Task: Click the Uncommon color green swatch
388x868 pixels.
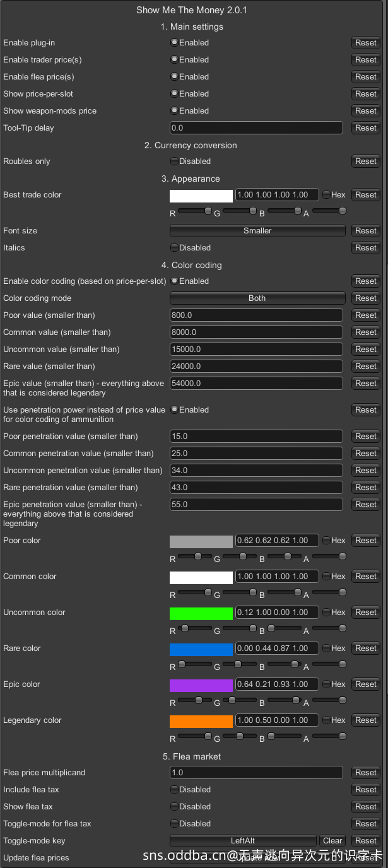Action: tap(201, 613)
